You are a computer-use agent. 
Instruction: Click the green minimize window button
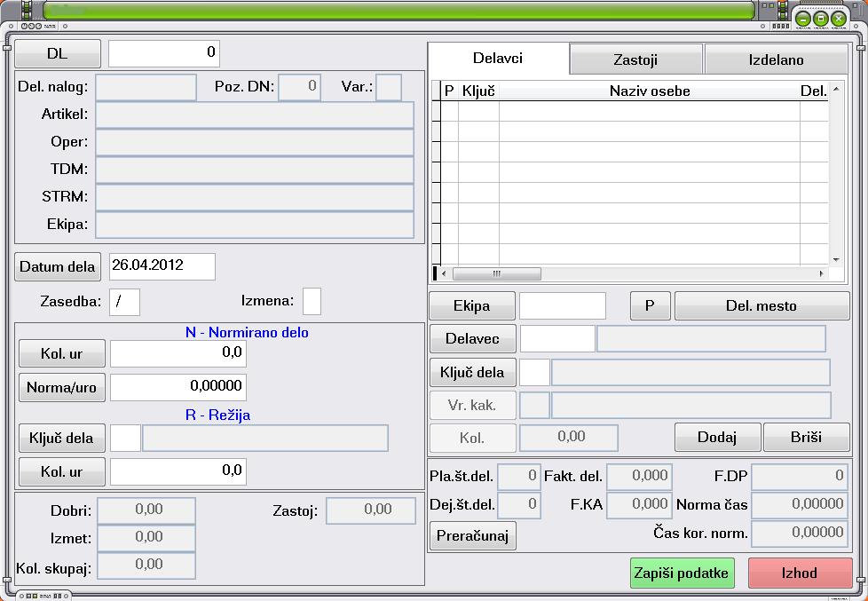[x=803, y=20]
